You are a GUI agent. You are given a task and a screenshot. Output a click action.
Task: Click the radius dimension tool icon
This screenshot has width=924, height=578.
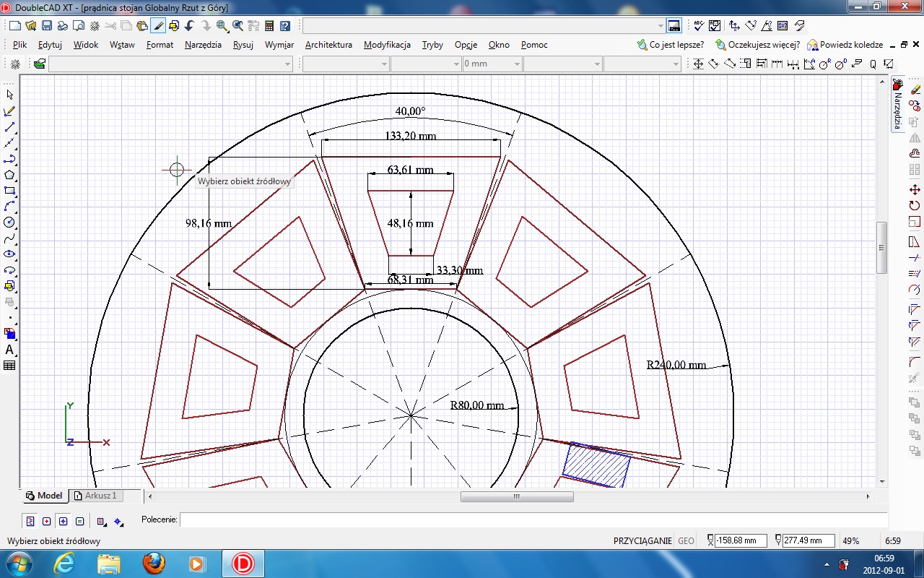[824, 64]
